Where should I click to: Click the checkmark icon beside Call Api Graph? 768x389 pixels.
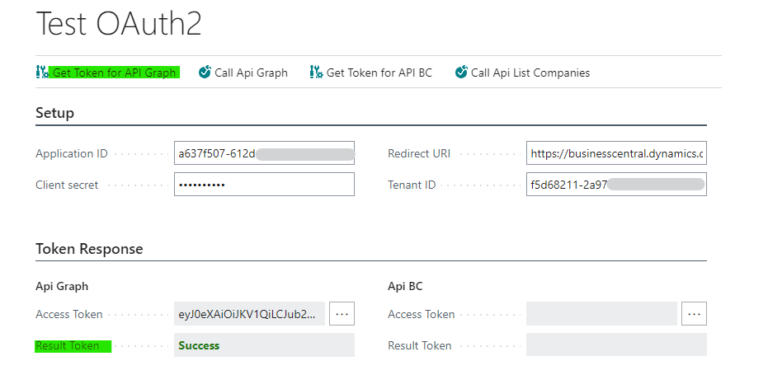coord(205,73)
